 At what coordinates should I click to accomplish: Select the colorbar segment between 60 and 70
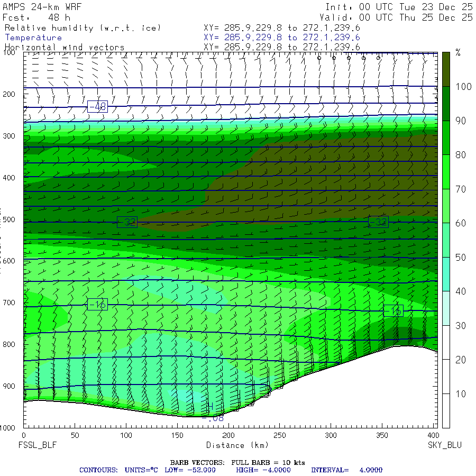click(446, 206)
